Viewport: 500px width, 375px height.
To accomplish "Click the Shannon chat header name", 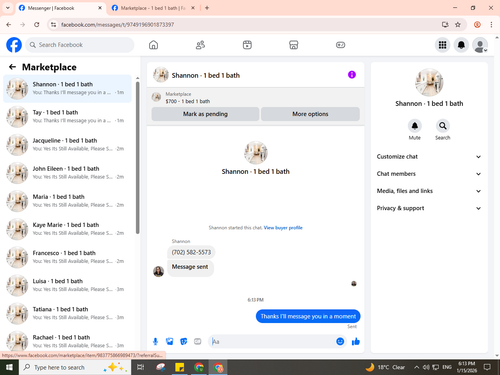I will click(206, 75).
